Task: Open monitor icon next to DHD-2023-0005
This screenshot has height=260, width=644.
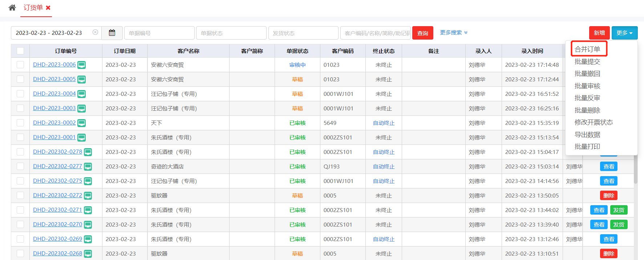Action: click(x=82, y=80)
